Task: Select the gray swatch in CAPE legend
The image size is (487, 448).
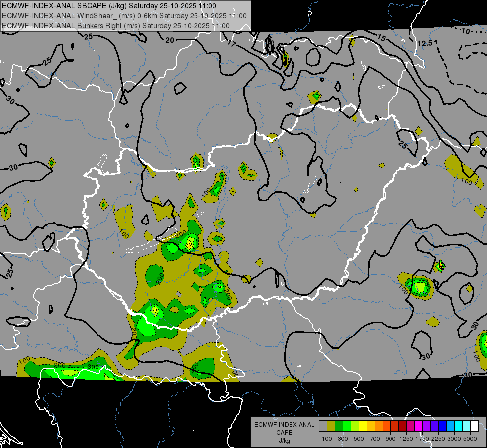Action: pos(323,426)
